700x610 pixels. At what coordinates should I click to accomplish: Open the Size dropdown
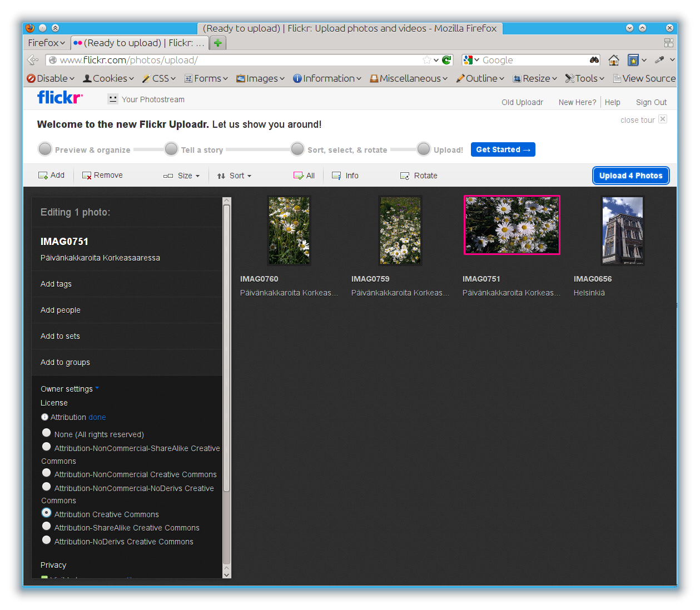tap(182, 176)
